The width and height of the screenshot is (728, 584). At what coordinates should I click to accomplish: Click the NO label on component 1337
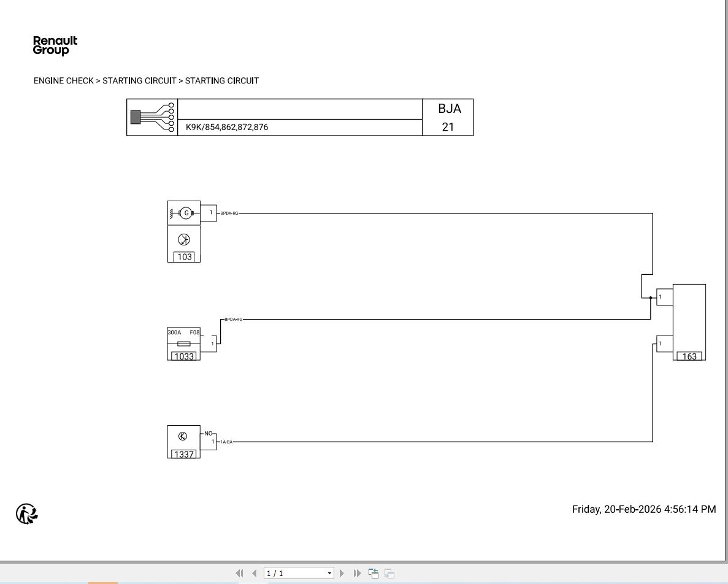tap(208, 433)
